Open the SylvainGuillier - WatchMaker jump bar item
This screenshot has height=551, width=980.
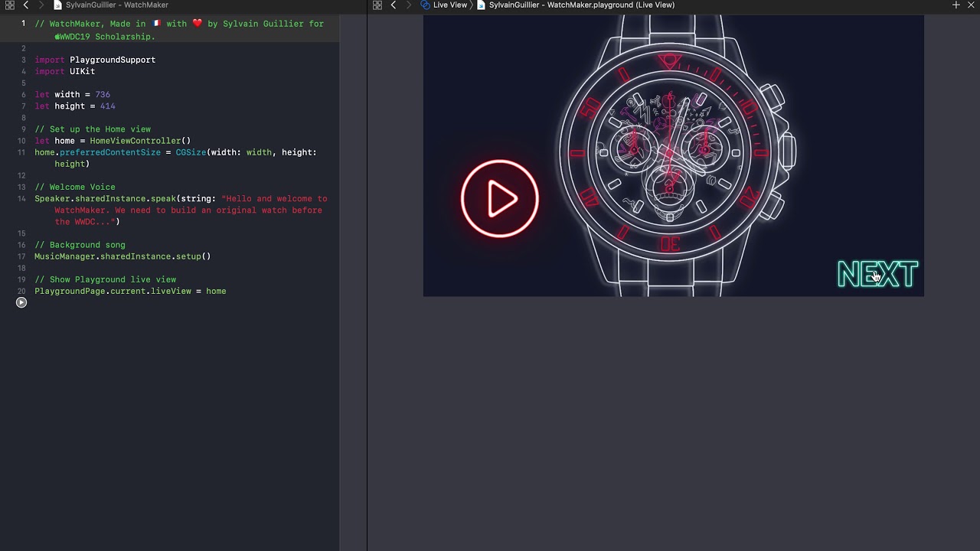coord(117,5)
